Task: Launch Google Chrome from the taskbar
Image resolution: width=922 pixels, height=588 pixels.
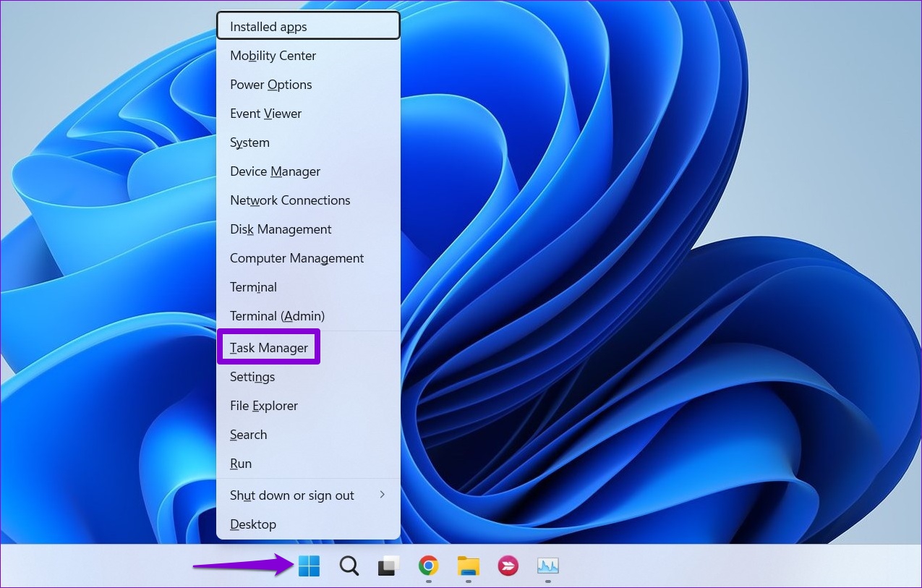Action: (x=428, y=566)
